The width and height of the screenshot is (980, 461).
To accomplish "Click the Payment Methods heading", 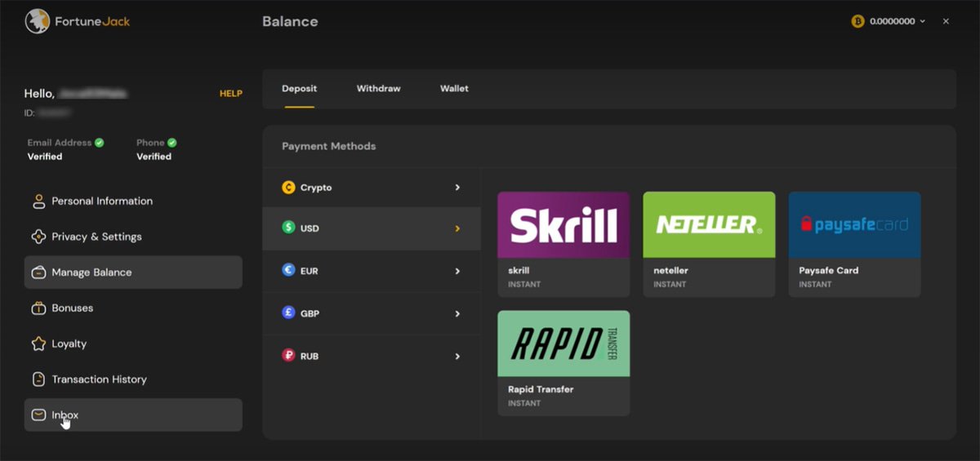I will click(x=329, y=147).
